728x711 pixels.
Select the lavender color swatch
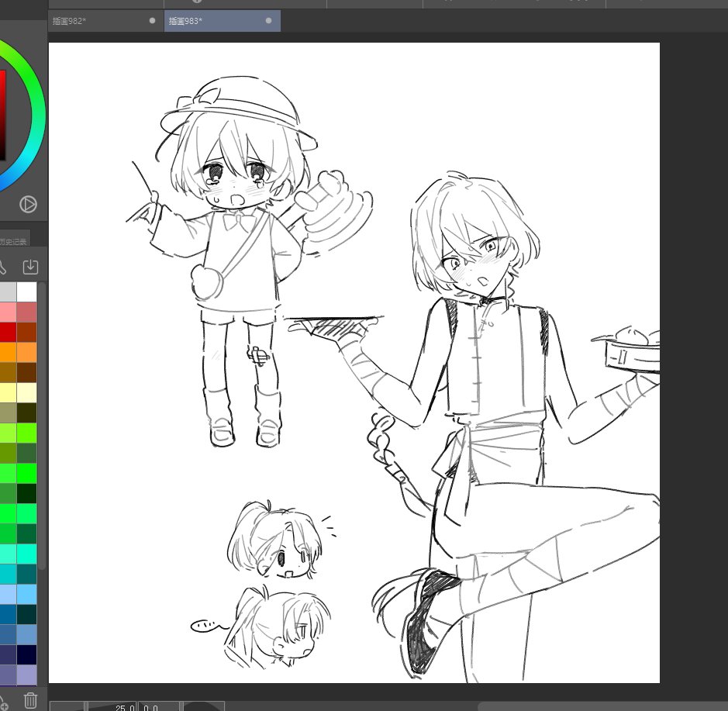click(26, 675)
